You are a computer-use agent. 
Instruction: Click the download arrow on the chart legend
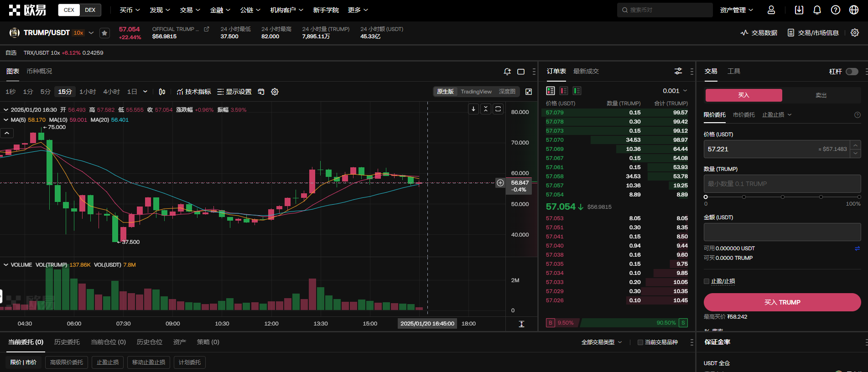click(473, 109)
